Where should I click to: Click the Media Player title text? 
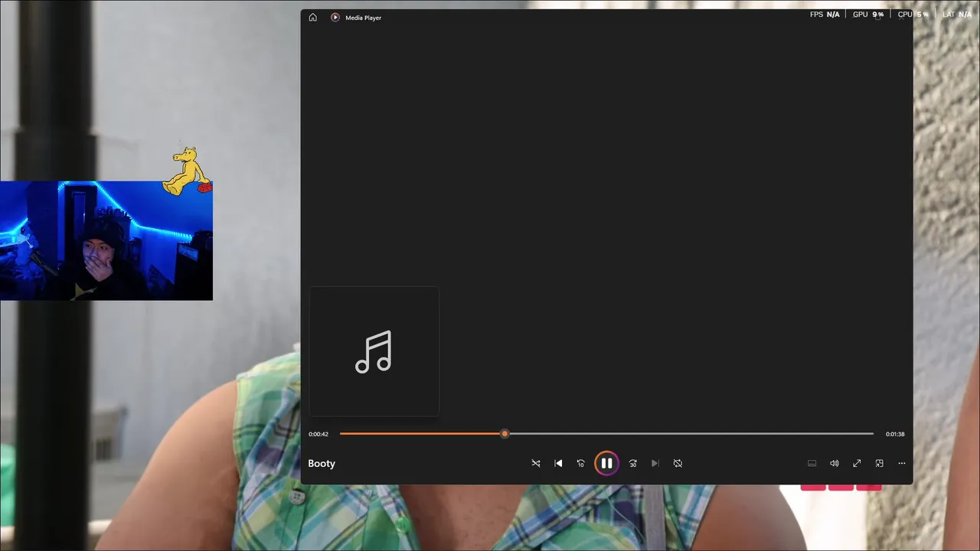click(363, 18)
